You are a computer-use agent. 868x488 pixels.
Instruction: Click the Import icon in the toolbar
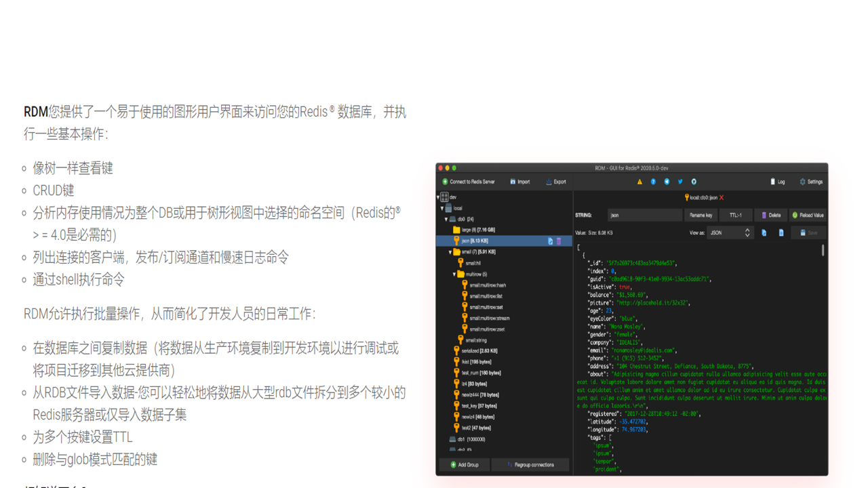click(x=513, y=182)
